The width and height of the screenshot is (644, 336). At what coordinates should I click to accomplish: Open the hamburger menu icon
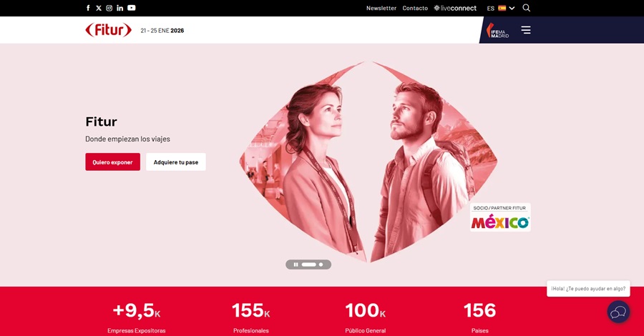[x=526, y=30]
